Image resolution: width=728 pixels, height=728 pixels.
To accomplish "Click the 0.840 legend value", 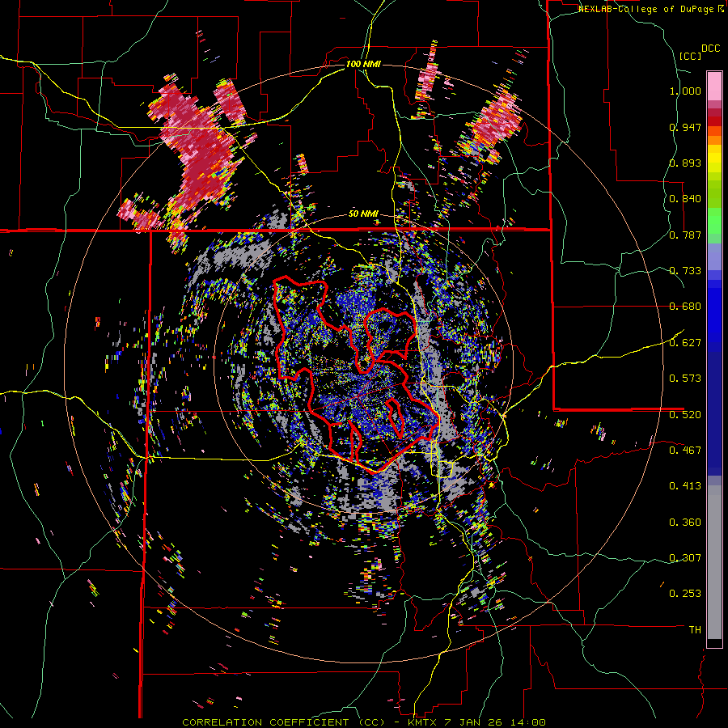I will pos(685,199).
